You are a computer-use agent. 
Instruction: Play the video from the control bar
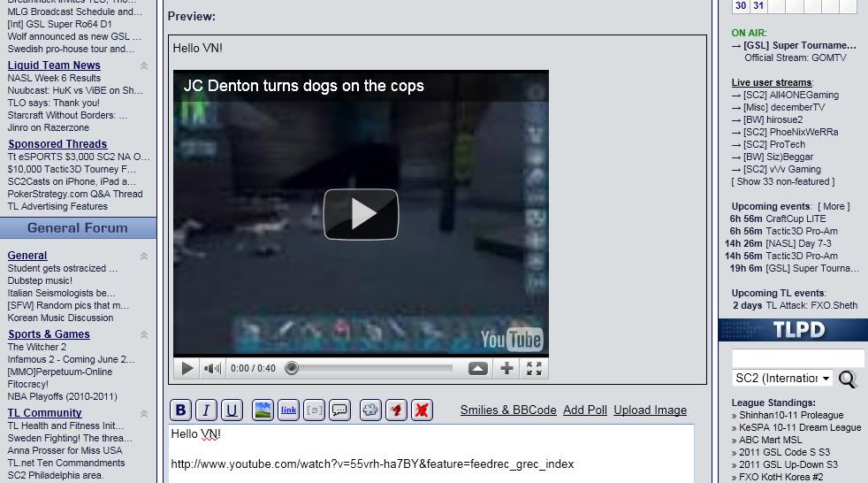coord(187,368)
